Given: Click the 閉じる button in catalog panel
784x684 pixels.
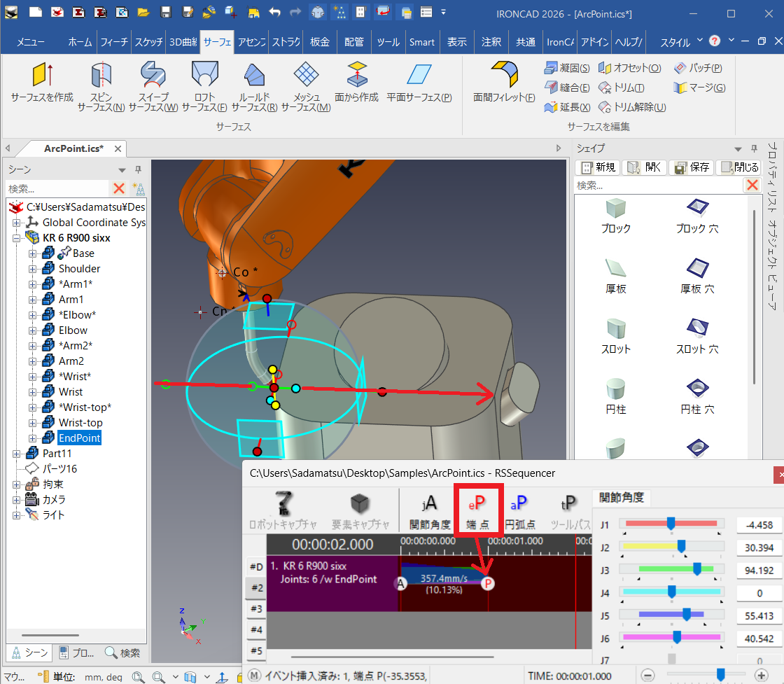Looking at the screenshot, I should pyautogui.click(x=739, y=167).
